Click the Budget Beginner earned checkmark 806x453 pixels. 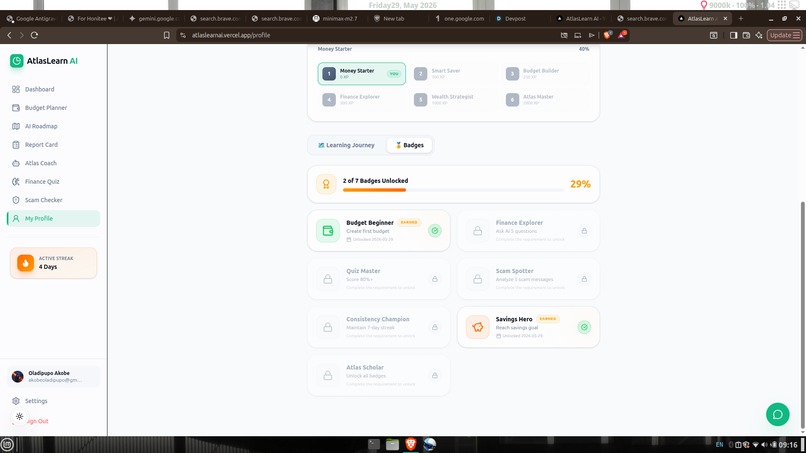point(435,231)
